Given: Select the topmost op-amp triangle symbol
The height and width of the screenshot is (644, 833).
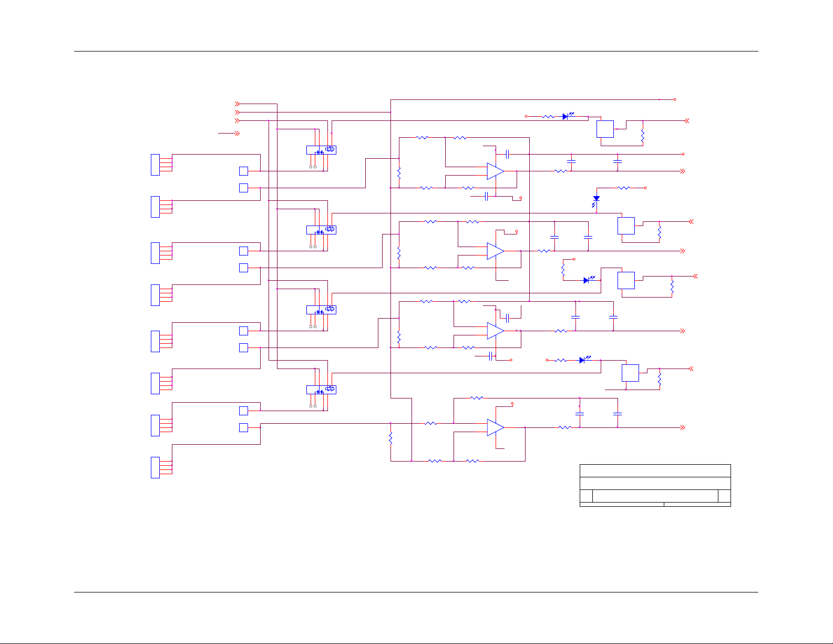Looking at the screenshot, I should pos(495,171).
